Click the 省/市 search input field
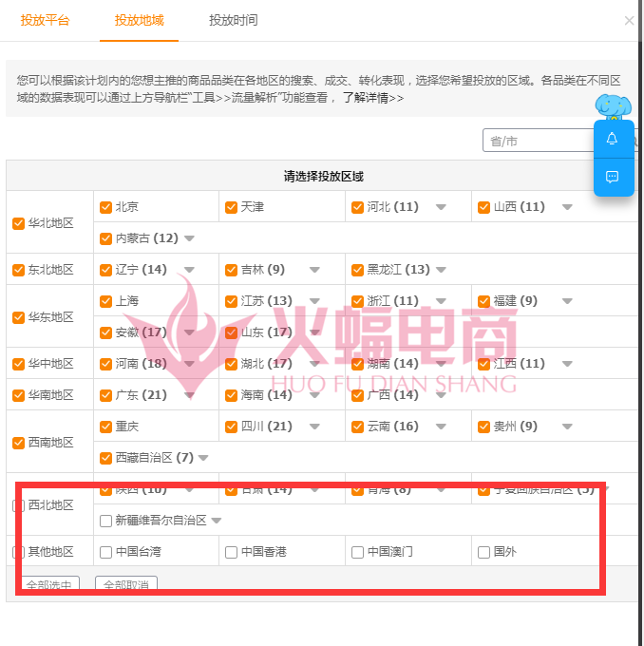The height and width of the screenshot is (646, 644). tap(537, 142)
